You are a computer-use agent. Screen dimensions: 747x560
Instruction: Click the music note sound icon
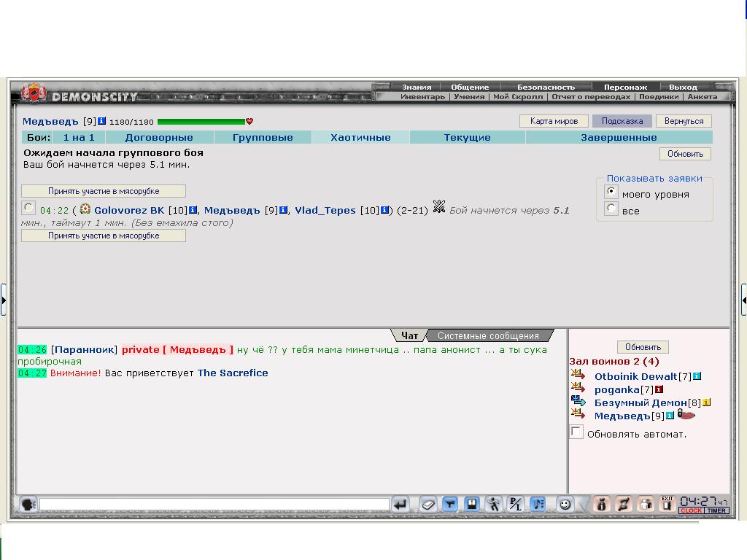[538, 504]
